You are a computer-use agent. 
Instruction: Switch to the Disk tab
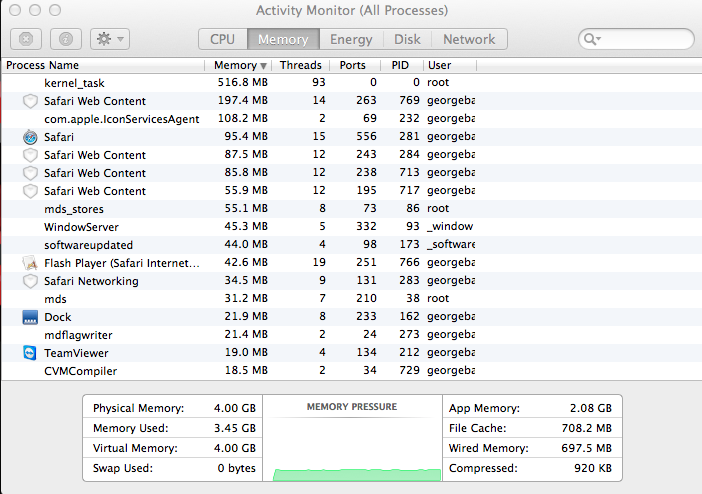(407, 39)
